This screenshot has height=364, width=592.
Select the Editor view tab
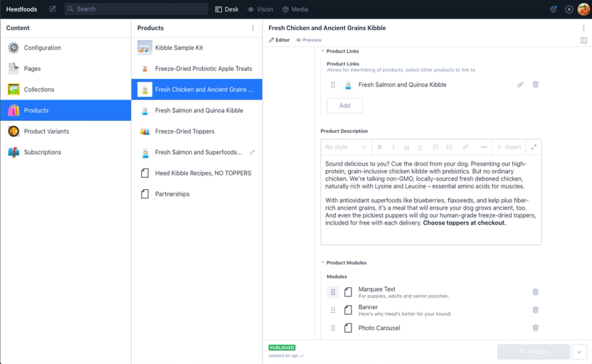coord(279,40)
